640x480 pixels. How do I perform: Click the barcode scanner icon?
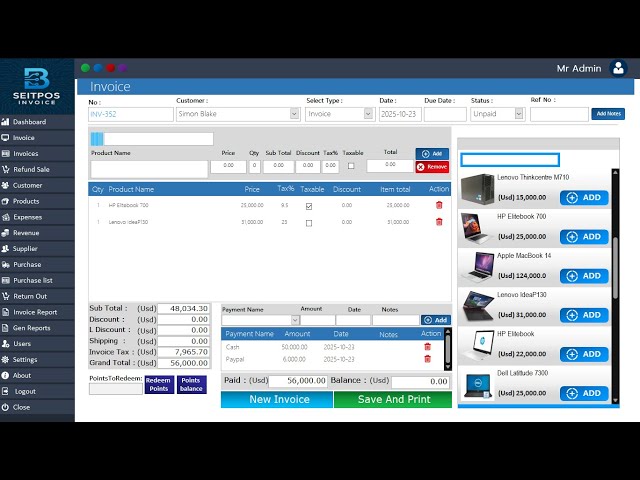click(97, 139)
